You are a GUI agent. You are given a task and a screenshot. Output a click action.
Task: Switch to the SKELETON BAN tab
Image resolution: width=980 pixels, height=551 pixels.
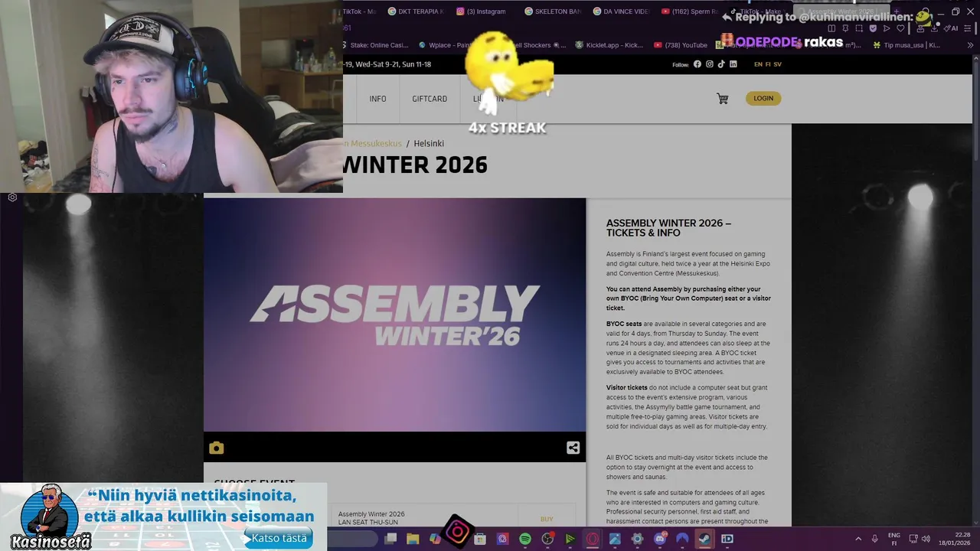coord(554,11)
